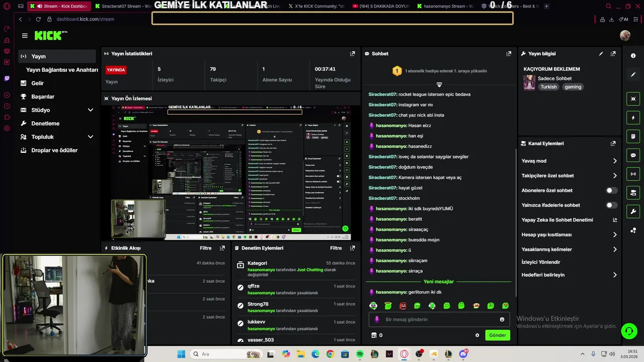Open Opera sidebar settings gear
Viewport: 644px width, 362px height.
click(x=7, y=128)
